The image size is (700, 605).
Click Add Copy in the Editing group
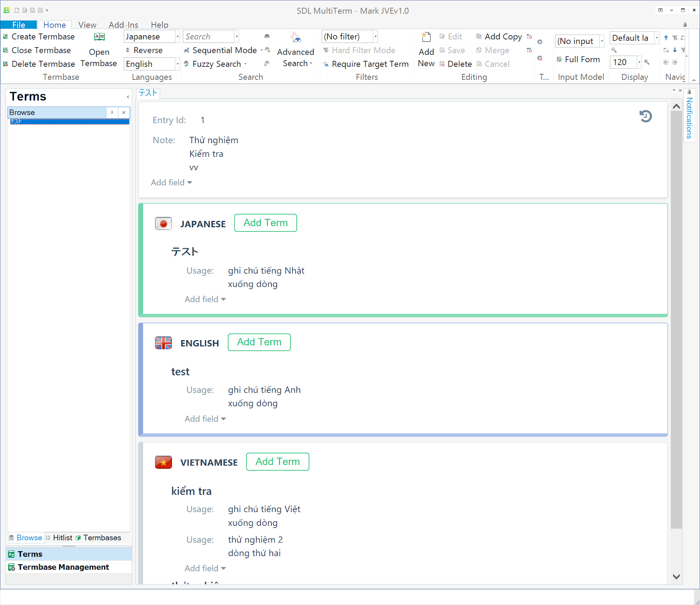coord(499,37)
